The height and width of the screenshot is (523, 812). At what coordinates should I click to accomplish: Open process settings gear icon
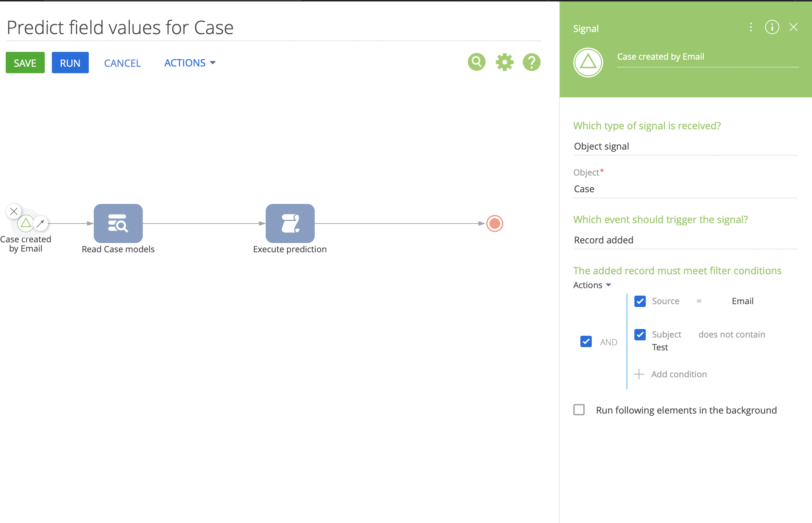click(x=504, y=62)
